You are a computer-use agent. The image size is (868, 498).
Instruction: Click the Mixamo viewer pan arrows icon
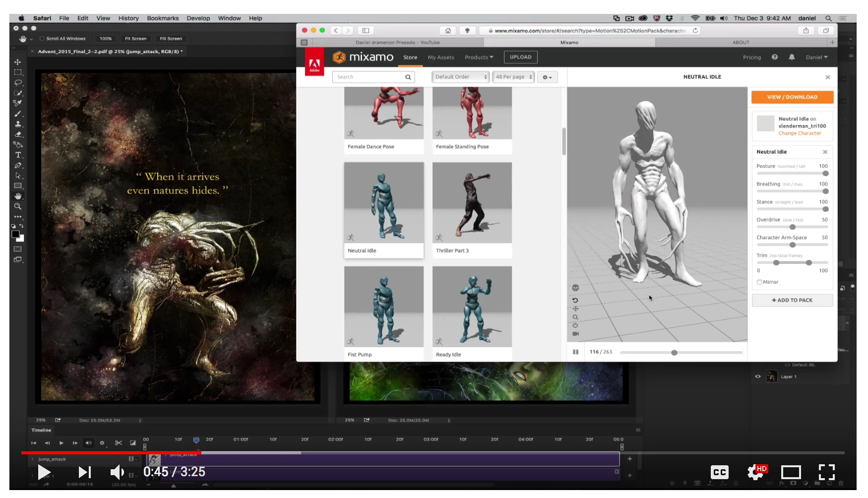575,309
